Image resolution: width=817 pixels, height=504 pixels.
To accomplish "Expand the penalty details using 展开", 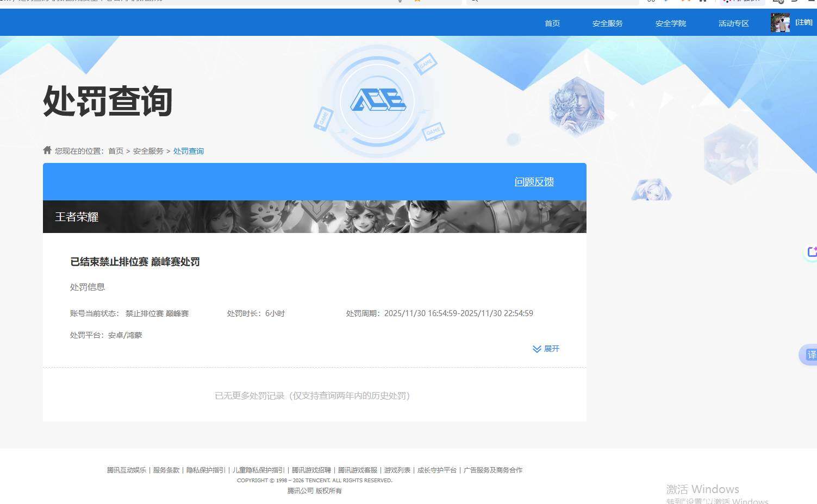I will click(x=551, y=349).
